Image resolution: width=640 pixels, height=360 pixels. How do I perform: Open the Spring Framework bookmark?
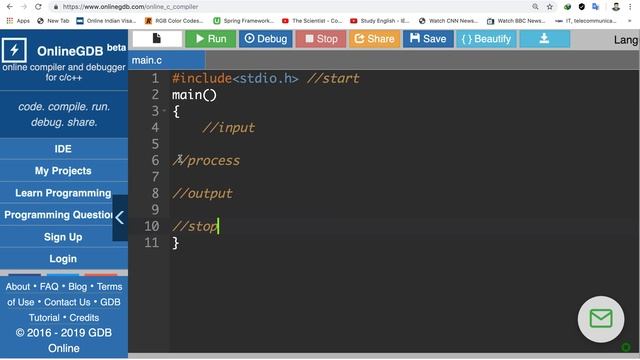[244, 21]
